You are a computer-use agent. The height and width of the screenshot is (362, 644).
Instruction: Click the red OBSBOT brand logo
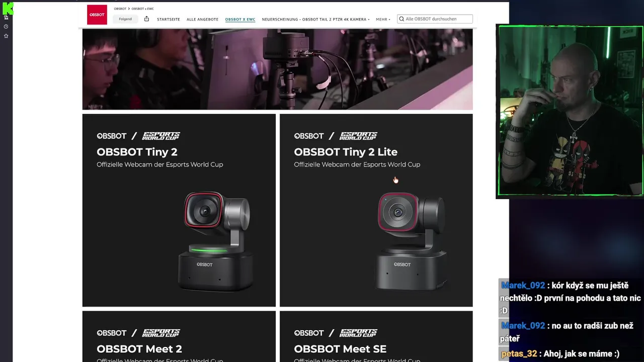(x=97, y=15)
